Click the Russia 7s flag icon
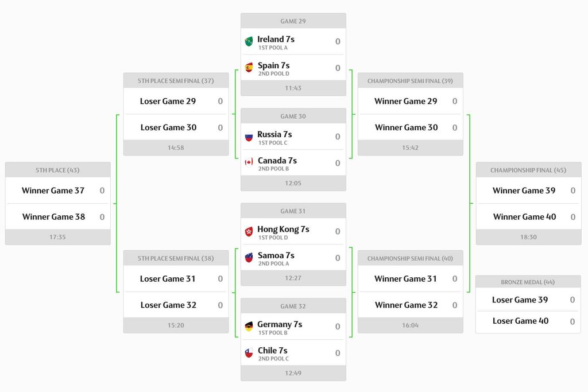Image resolution: width=588 pixels, height=392 pixels. tap(249, 137)
